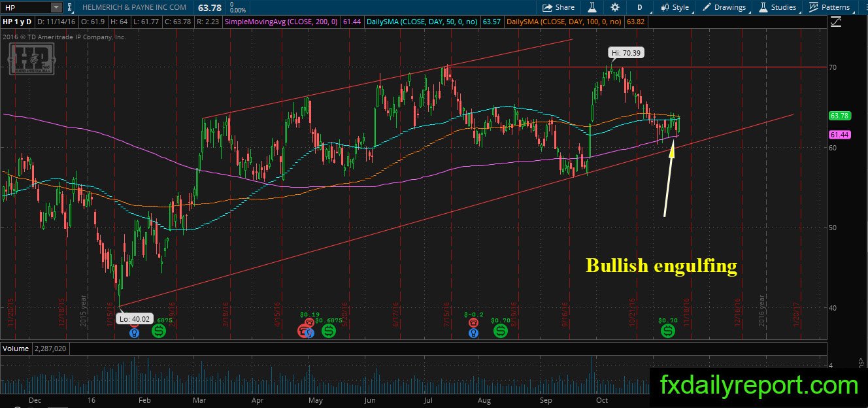Click the Jul label on time axis
Image resolution: width=868 pixels, height=408 pixels.
429,400
